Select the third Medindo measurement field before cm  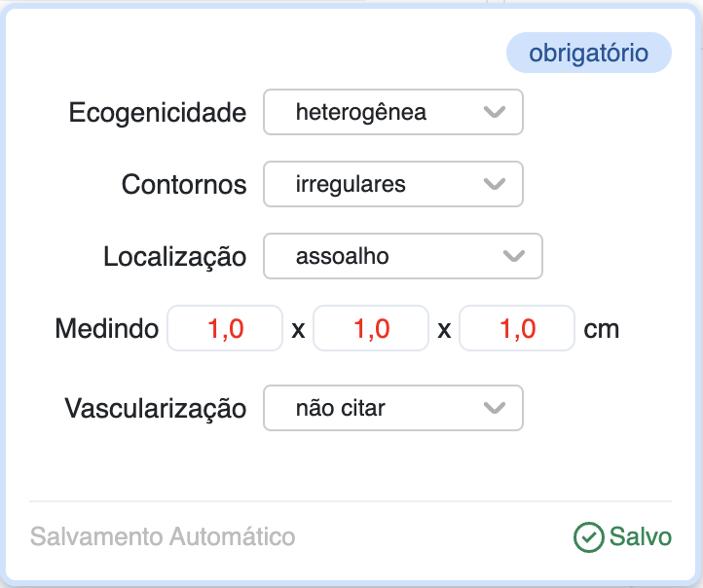[517, 329]
